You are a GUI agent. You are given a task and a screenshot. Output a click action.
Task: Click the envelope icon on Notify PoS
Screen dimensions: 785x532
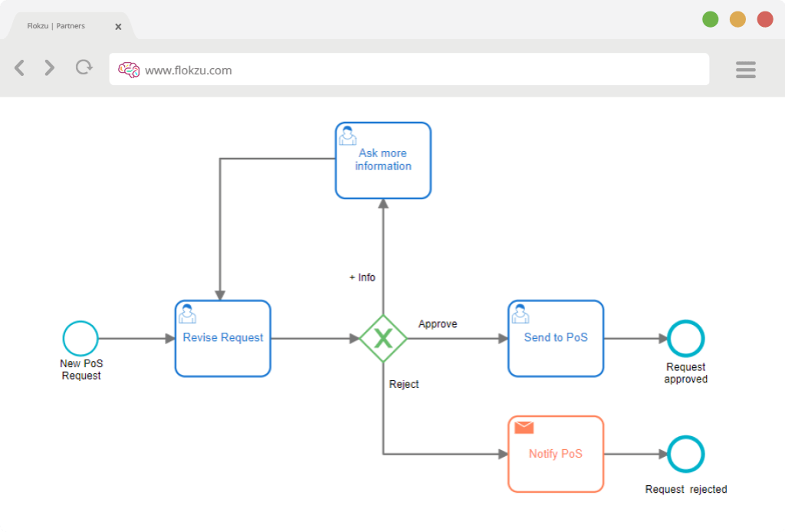point(524,428)
